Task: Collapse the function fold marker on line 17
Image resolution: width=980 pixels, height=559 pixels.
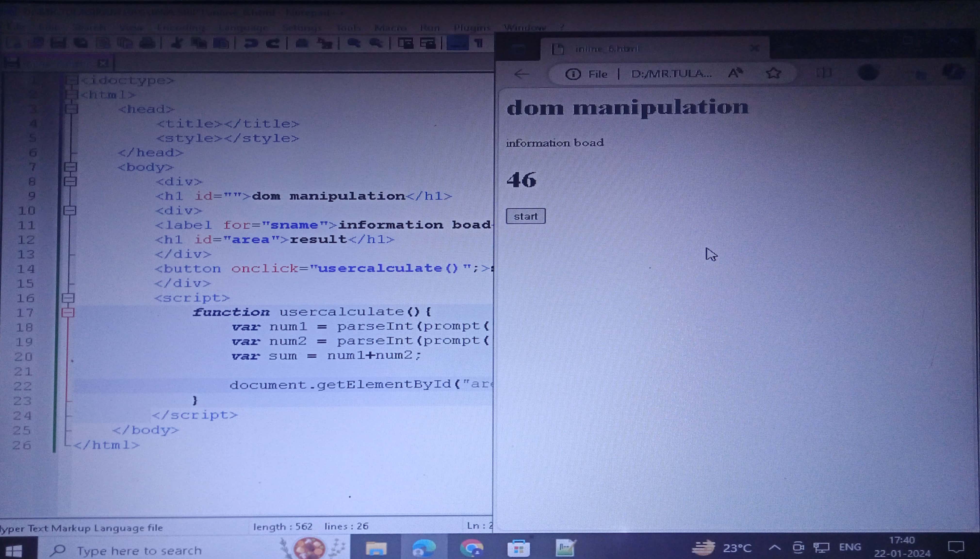Action: click(x=68, y=312)
